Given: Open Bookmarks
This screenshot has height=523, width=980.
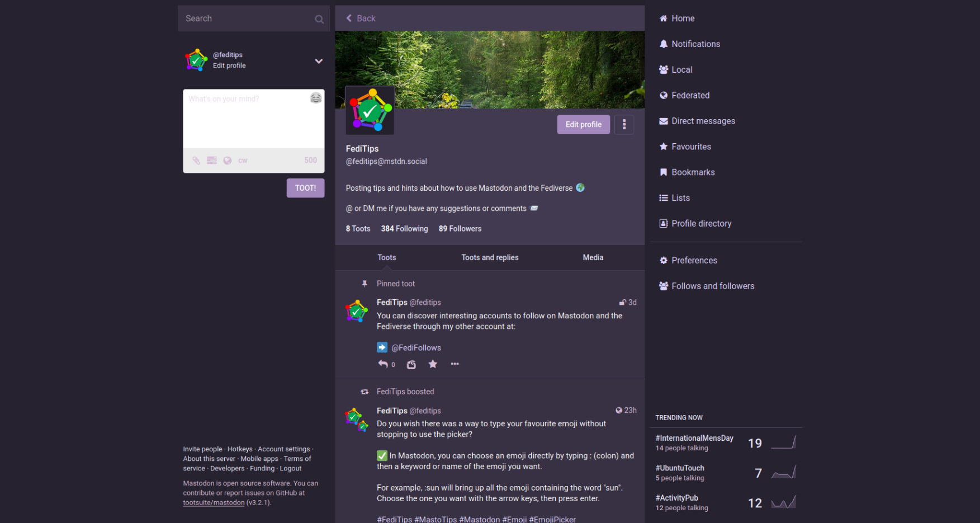Looking at the screenshot, I should (x=687, y=173).
